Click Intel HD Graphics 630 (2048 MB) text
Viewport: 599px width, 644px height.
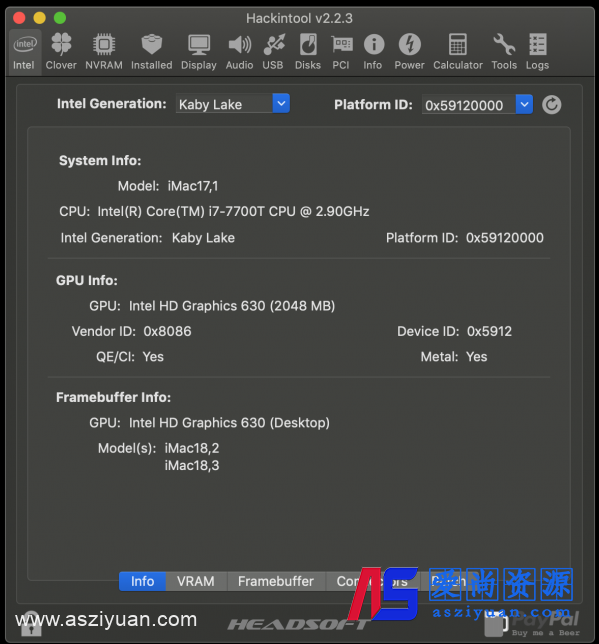coord(232,306)
